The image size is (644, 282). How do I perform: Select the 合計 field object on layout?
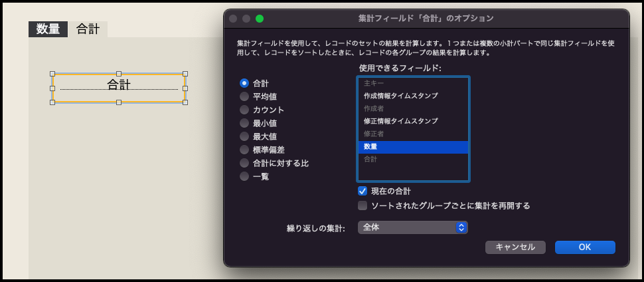(119, 88)
